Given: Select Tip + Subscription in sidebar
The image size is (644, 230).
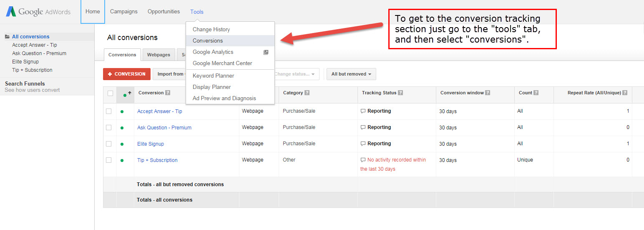Looking at the screenshot, I should point(32,70).
